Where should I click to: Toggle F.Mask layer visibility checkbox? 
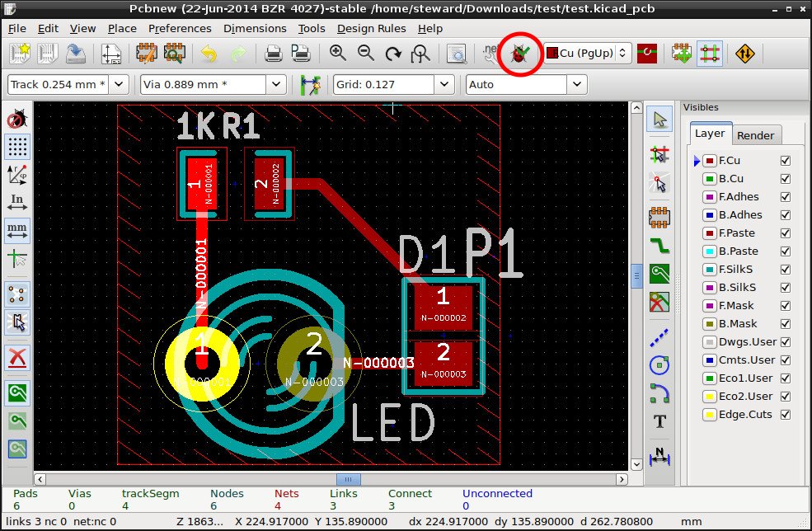coord(785,306)
